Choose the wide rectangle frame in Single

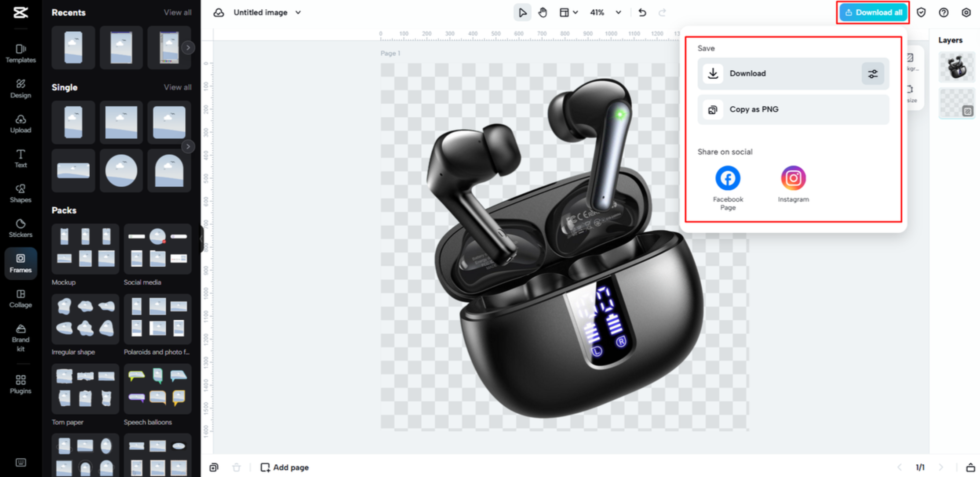pyautogui.click(x=73, y=170)
